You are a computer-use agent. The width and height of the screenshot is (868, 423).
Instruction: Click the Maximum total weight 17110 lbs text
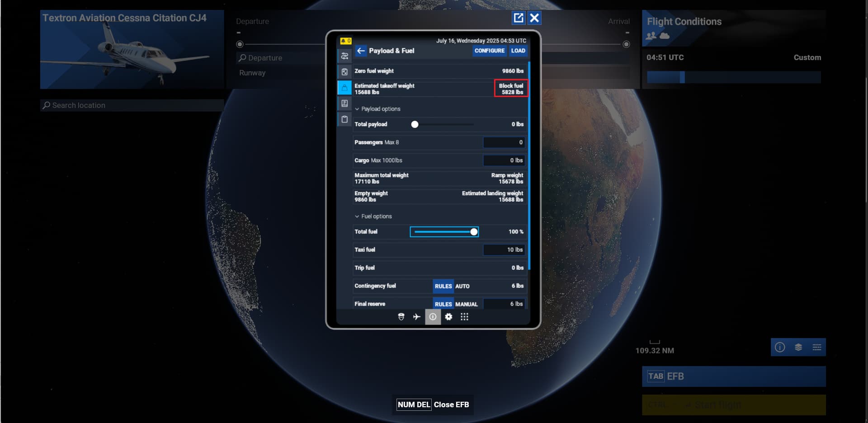tap(382, 178)
